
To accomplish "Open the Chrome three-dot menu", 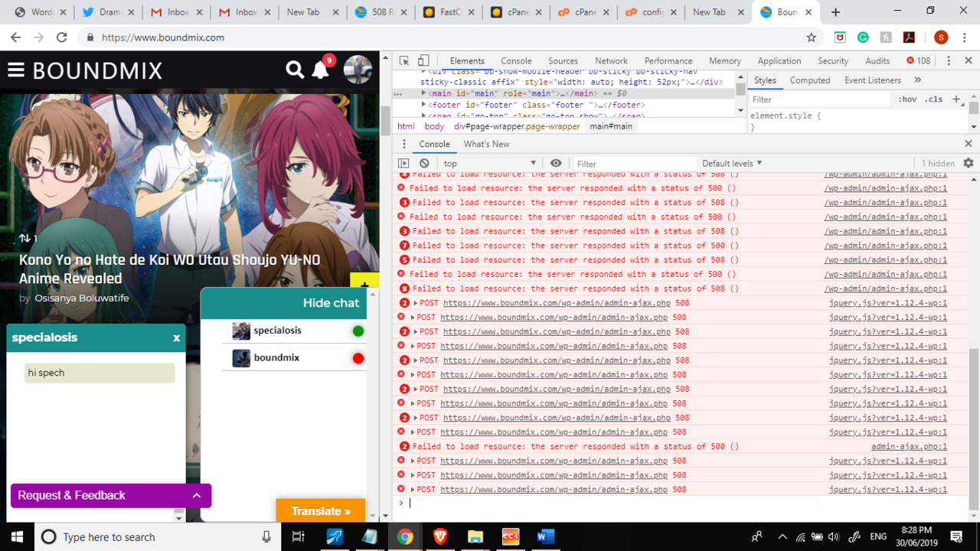I will (965, 37).
